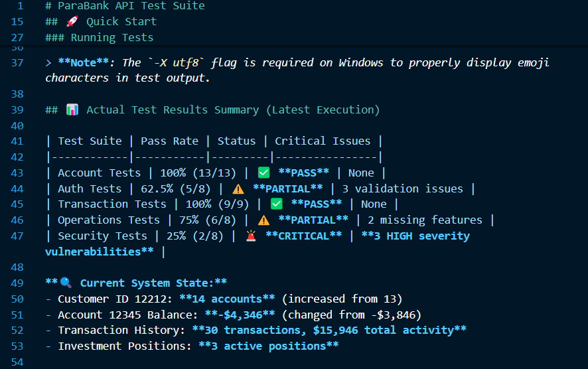
Task: Click '2 missing features' cell
Action: [x=425, y=220]
